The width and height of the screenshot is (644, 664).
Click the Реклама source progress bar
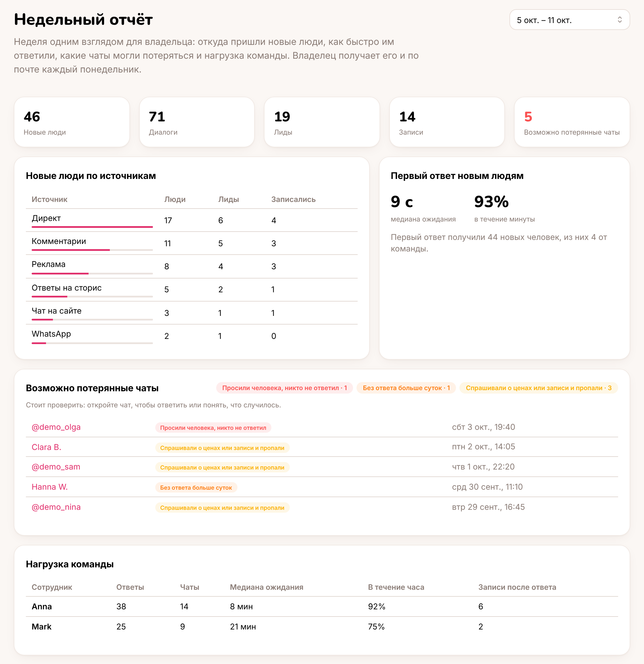[x=92, y=273]
